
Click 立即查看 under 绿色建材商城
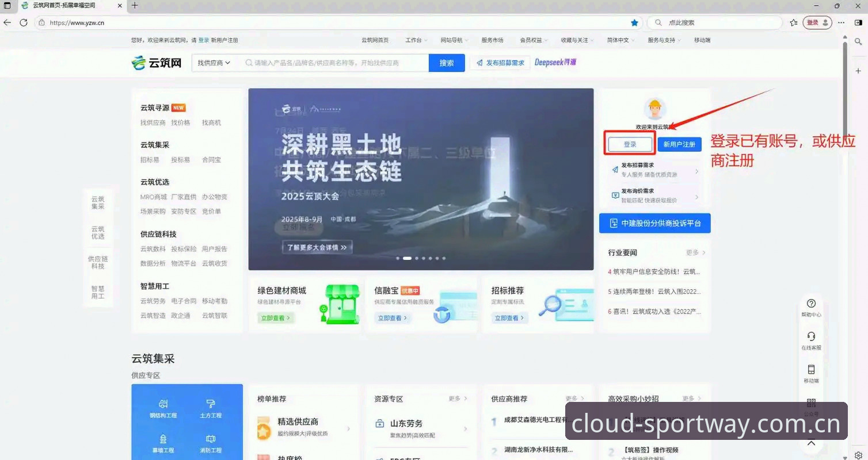click(x=276, y=317)
